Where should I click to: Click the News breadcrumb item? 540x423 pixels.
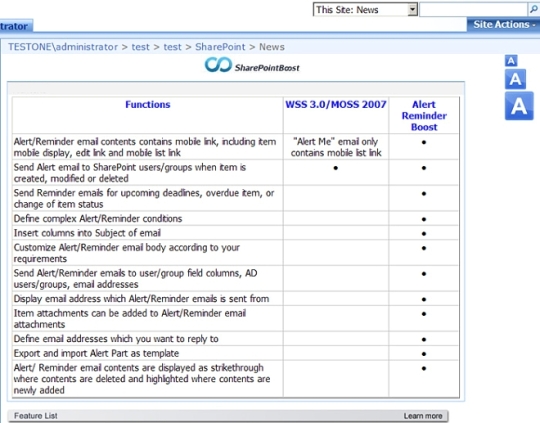272,47
